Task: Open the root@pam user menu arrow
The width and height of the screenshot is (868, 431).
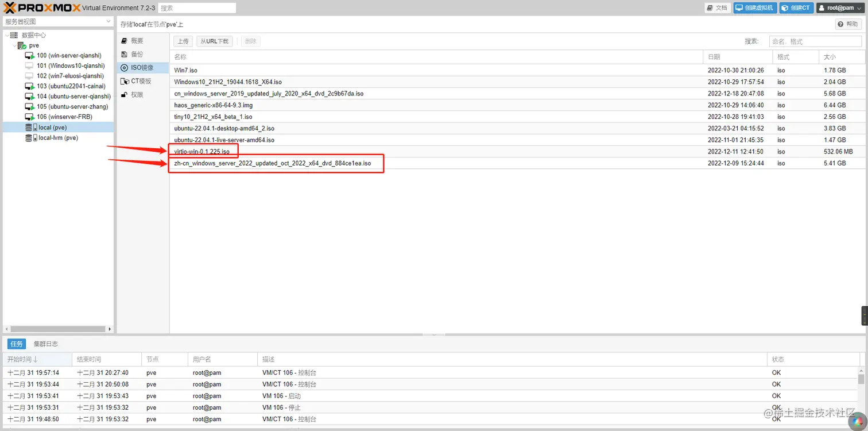Action: [x=859, y=8]
